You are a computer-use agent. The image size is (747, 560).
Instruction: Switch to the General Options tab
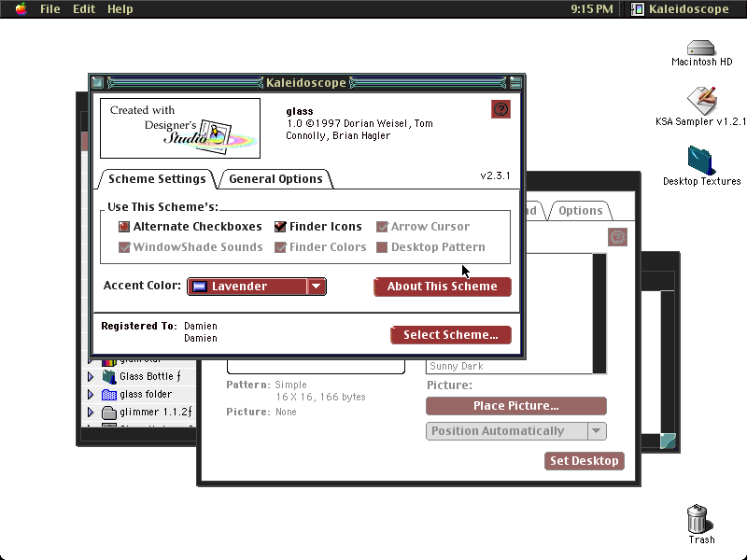pos(275,179)
